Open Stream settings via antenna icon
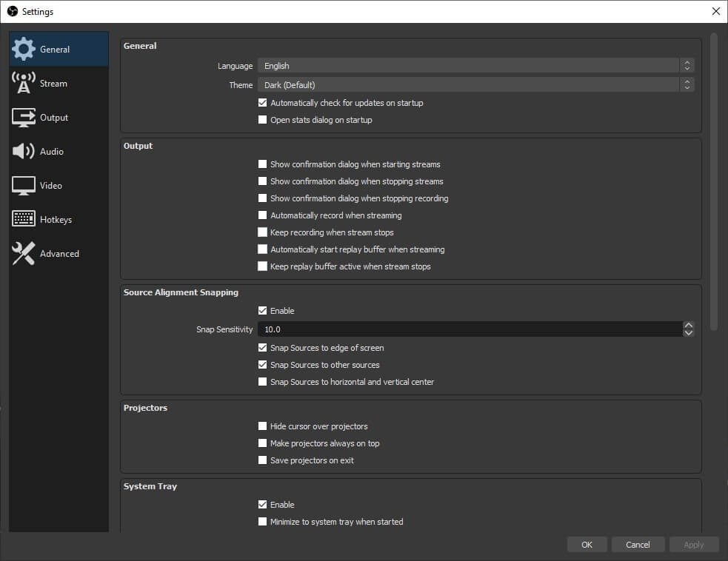The image size is (728, 561). pyautogui.click(x=23, y=83)
